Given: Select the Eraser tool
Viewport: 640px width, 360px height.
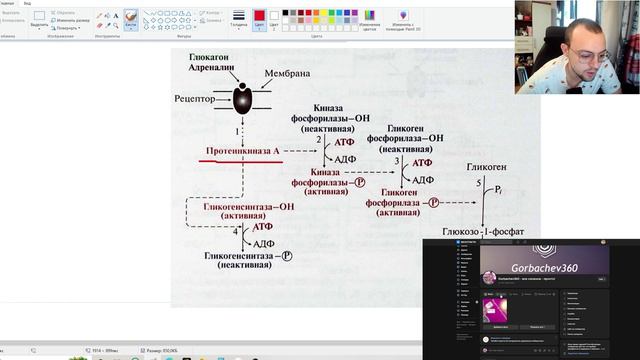Looking at the screenshot, I should [x=100, y=25].
